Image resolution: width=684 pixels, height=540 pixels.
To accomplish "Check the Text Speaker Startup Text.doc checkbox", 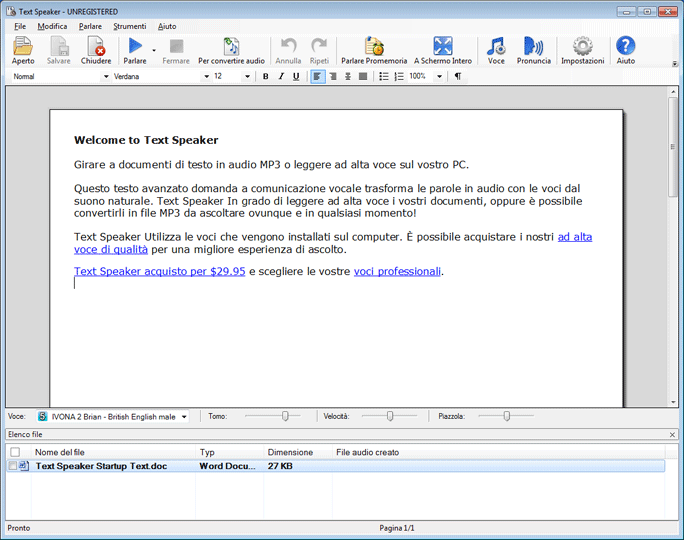I will pyautogui.click(x=13, y=466).
